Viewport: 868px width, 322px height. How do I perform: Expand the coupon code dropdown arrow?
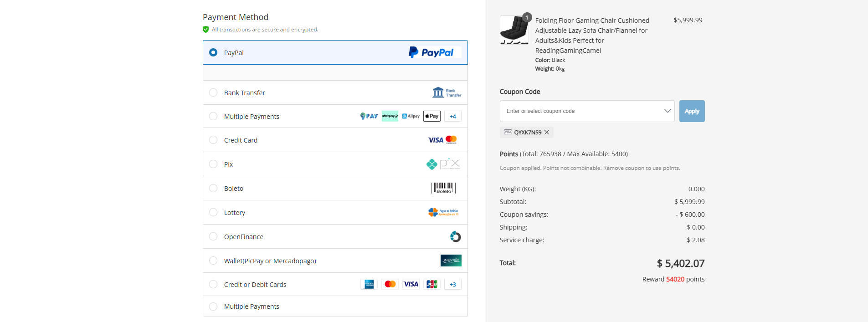coord(668,111)
